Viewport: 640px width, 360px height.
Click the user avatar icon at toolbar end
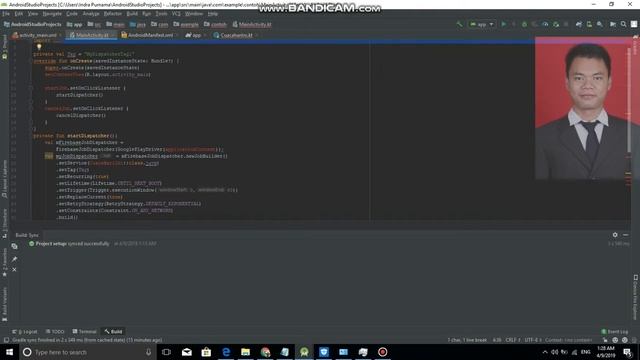point(634,24)
